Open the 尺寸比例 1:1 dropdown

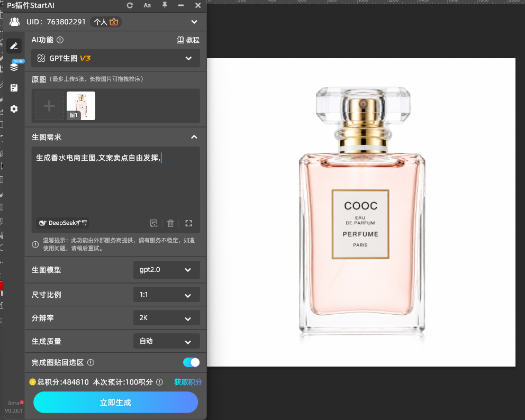166,295
